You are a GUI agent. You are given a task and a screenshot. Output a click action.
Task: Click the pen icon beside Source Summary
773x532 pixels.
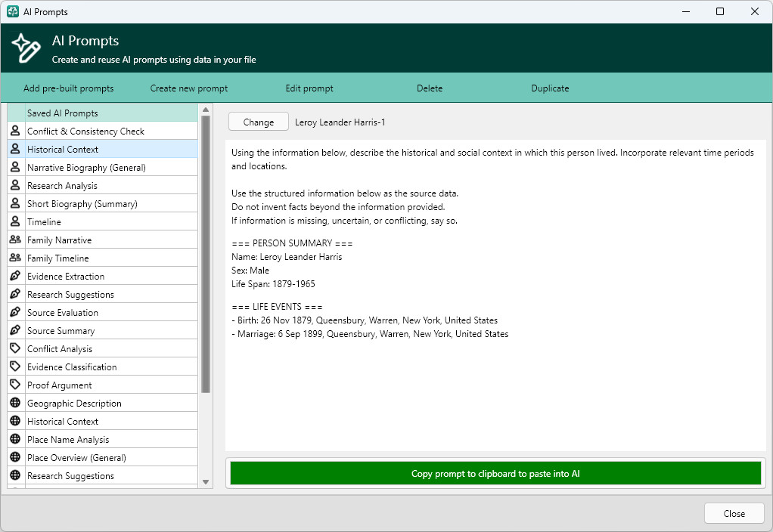tap(15, 330)
